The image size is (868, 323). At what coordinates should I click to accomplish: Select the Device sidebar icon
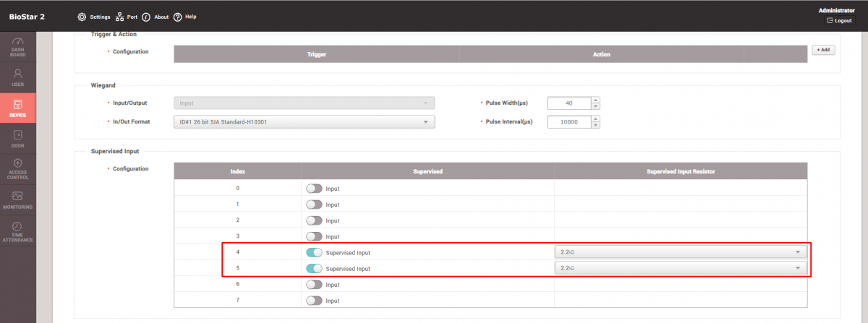click(x=18, y=108)
